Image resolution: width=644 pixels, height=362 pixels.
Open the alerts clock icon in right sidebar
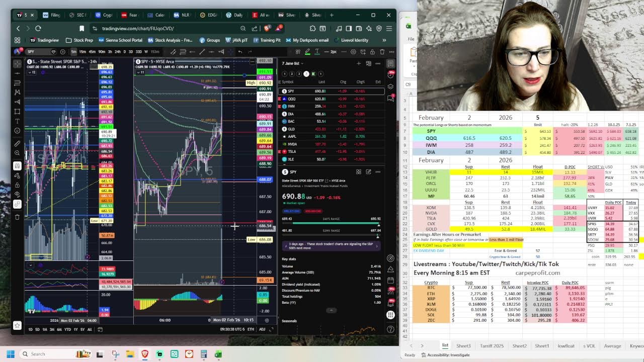pos(390,75)
